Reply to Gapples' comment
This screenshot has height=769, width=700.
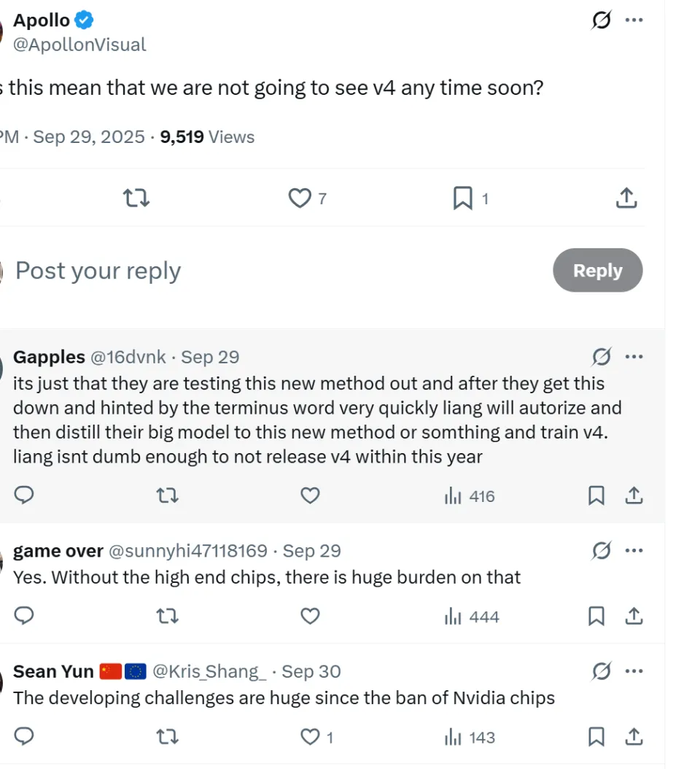point(25,496)
